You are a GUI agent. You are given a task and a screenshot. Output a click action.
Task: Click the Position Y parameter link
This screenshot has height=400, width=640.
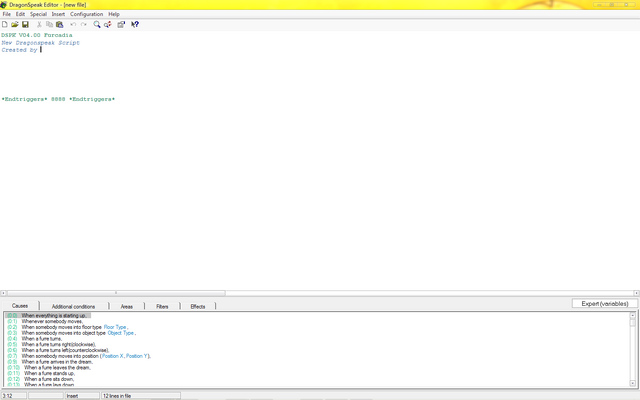tap(137, 356)
